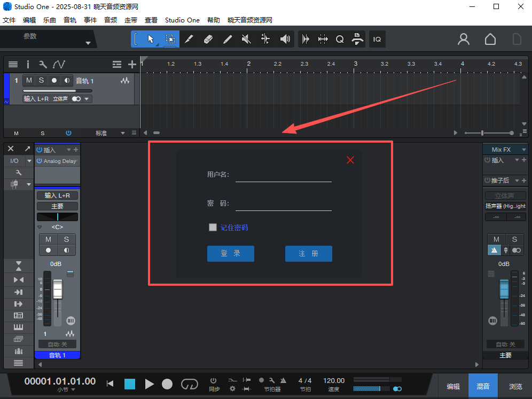Screen dimensions: 532x399
Task: Switch to the 浏览 tab
Action: [515, 386]
